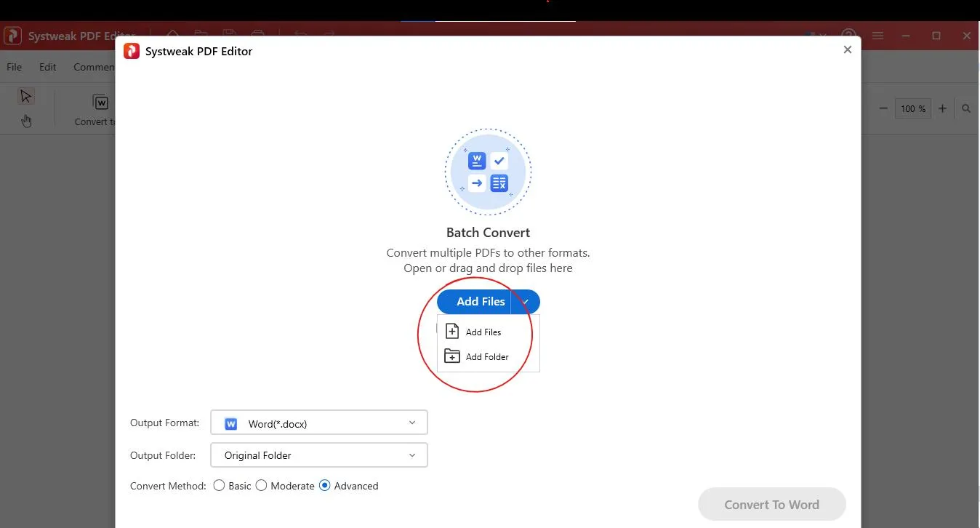
Task: Select the arrow selection tool
Action: point(26,95)
